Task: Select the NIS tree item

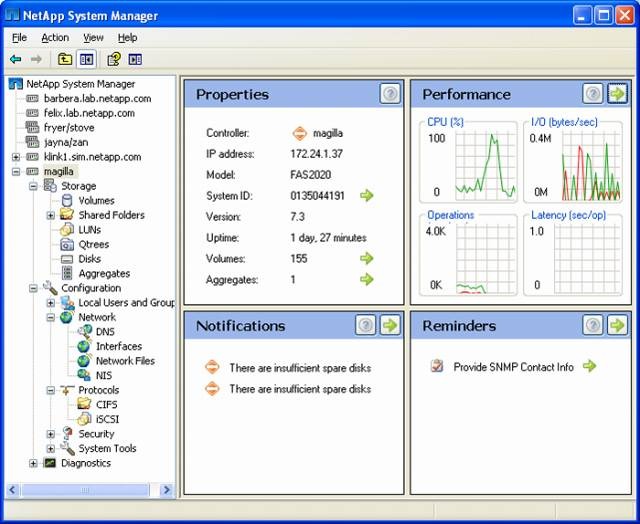Action: tap(104, 375)
